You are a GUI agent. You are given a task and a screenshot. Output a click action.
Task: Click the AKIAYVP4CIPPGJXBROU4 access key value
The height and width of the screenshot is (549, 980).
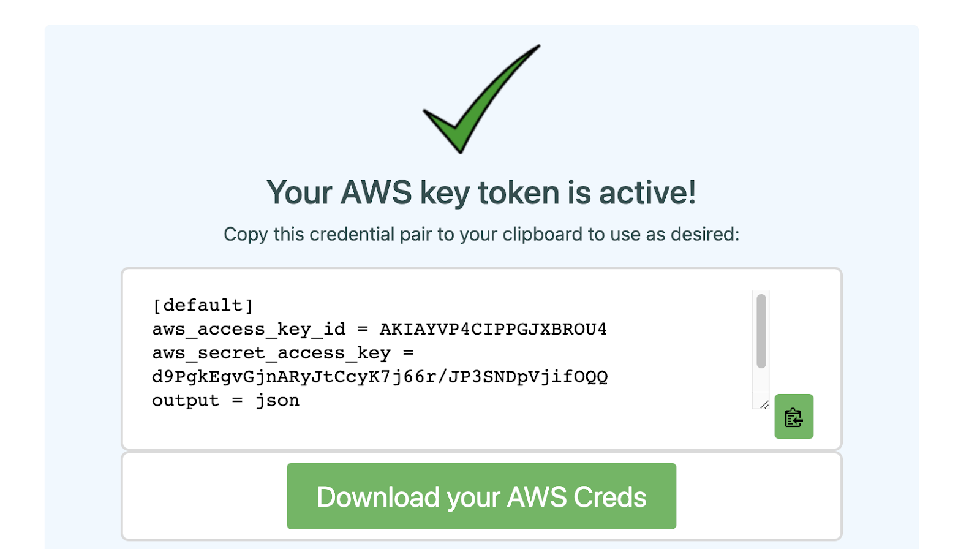point(493,329)
